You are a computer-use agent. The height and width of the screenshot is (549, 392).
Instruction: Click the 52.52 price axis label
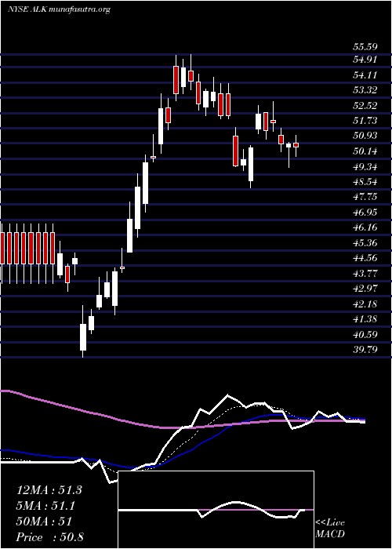point(365,105)
